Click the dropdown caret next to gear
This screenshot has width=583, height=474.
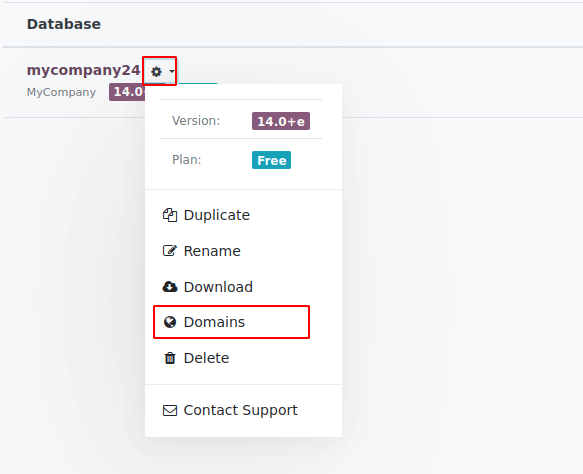pyautogui.click(x=171, y=71)
